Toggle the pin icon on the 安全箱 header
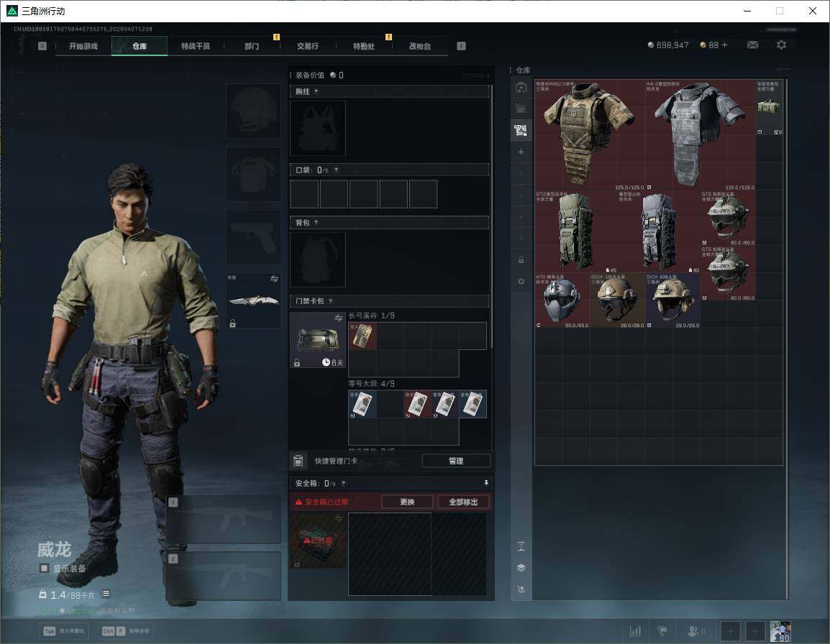Image resolution: width=830 pixels, height=644 pixels. click(486, 482)
